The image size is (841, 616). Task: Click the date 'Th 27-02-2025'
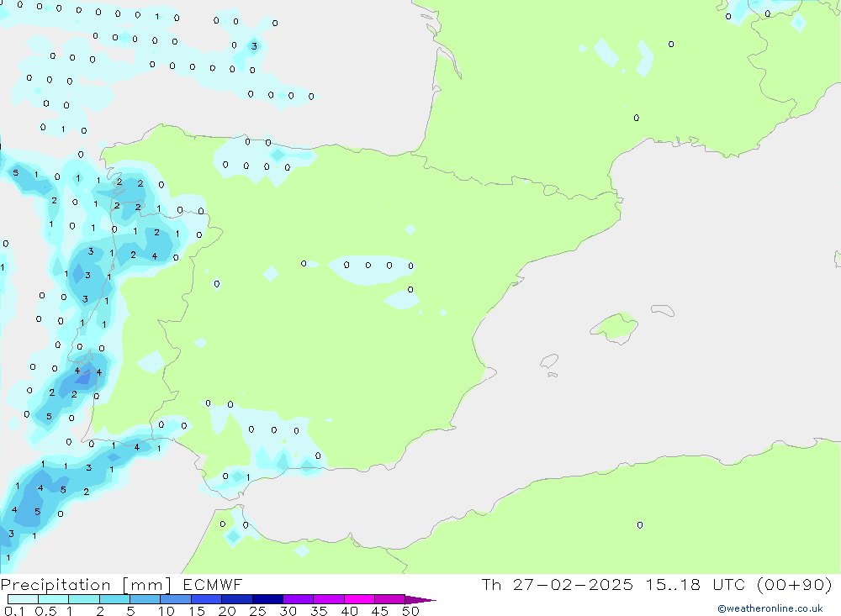[x=558, y=584]
